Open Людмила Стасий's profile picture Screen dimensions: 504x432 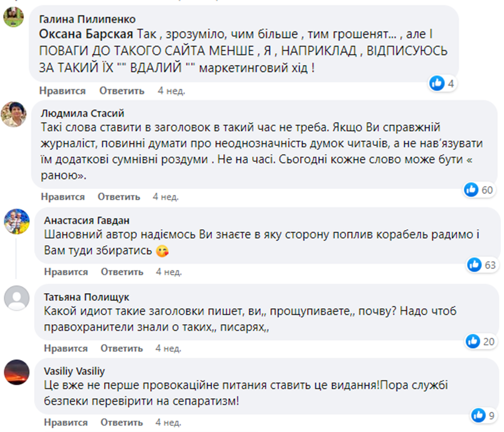pos(14,114)
